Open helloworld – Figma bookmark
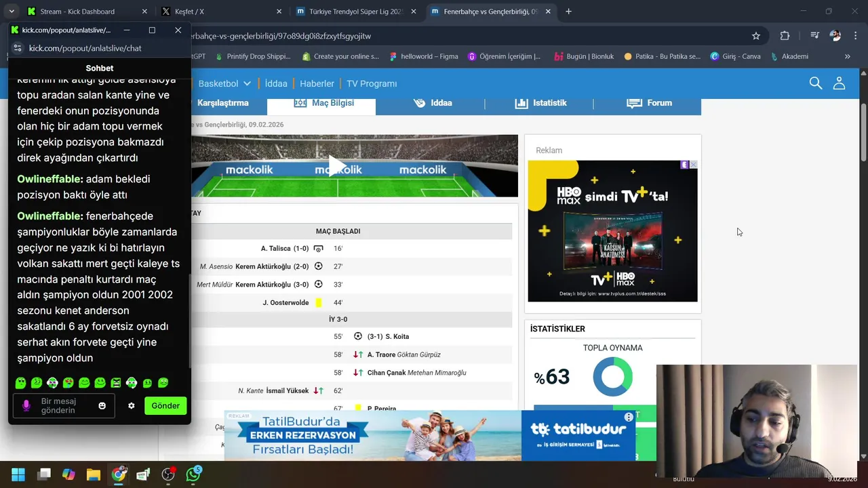The width and height of the screenshot is (868, 488). coord(424,56)
